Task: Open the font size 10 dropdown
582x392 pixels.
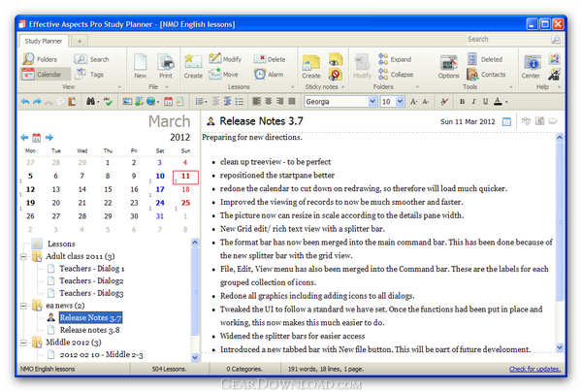Action: coord(400,101)
